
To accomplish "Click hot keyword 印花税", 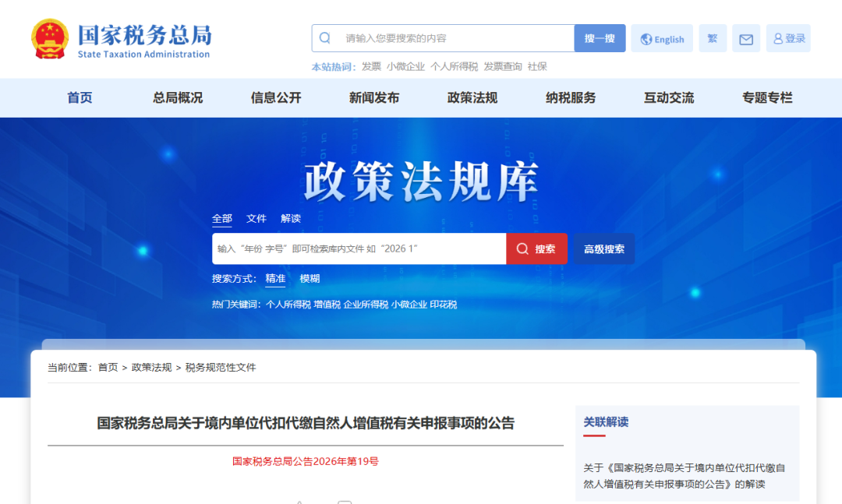I will (x=443, y=305).
